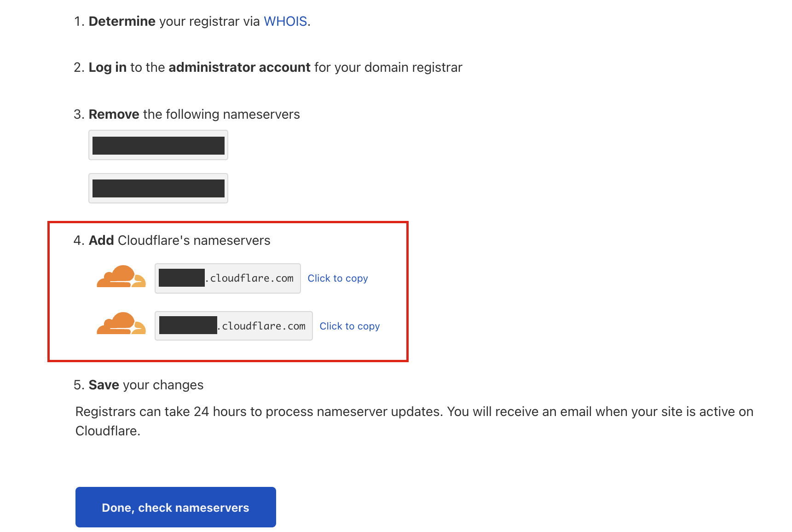Click the redacted prefix of second Cloudflare nameserver
The width and height of the screenshot is (792, 532).
(188, 325)
